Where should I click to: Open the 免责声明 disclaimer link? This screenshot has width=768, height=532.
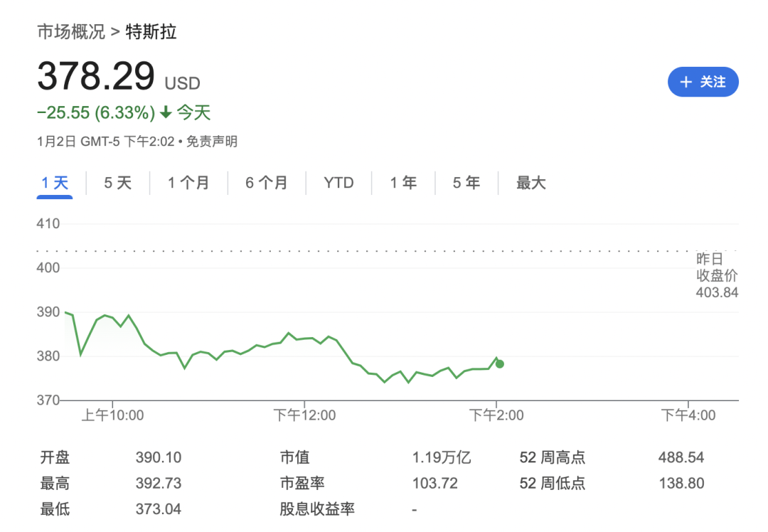(212, 142)
